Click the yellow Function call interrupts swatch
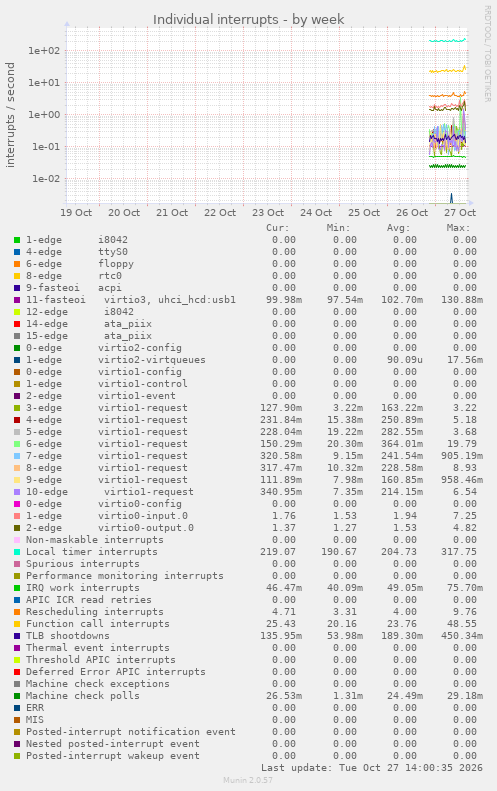Screen dimensions: 497x791 coord(17,624)
